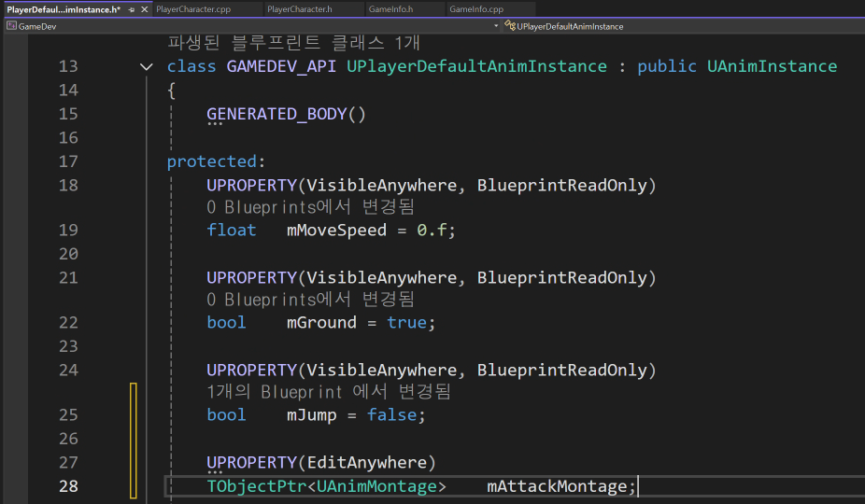Click line number 19 in the gutter

coord(68,230)
